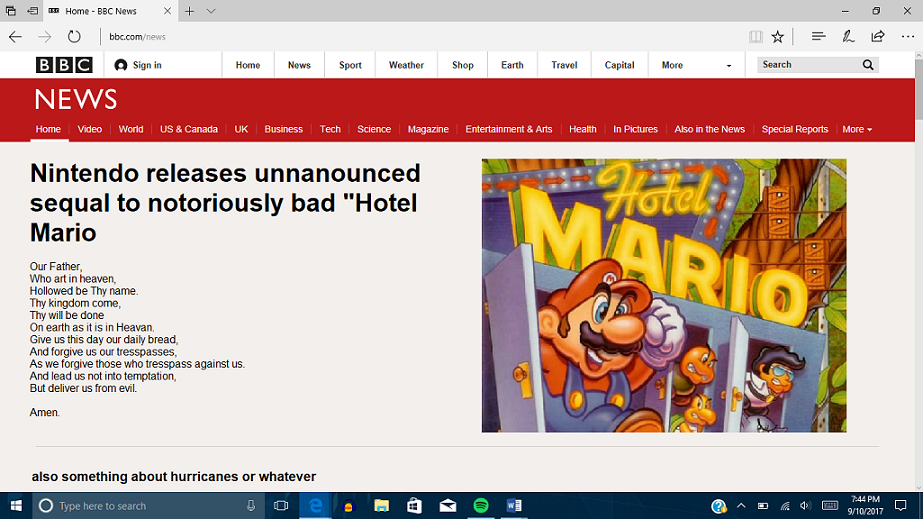The image size is (923, 519).
Task: Show tab previews chevron next to new tab
Action: 211,11
